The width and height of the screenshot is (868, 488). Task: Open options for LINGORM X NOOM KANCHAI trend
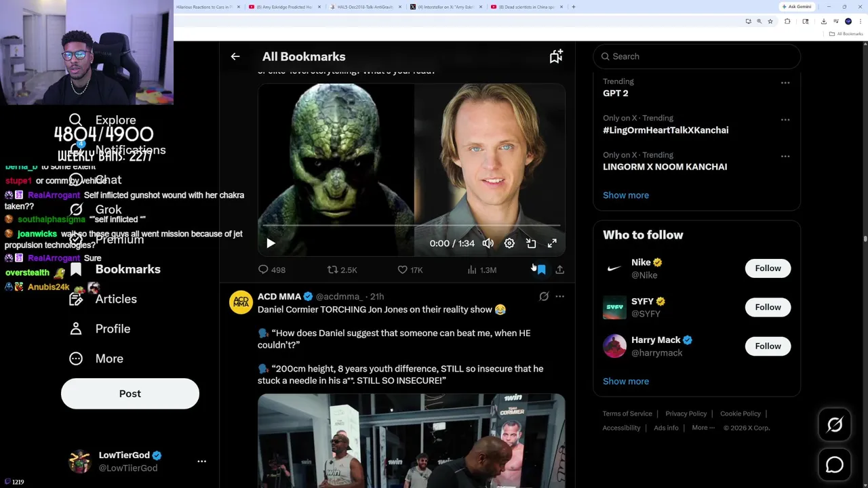point(785,156)
